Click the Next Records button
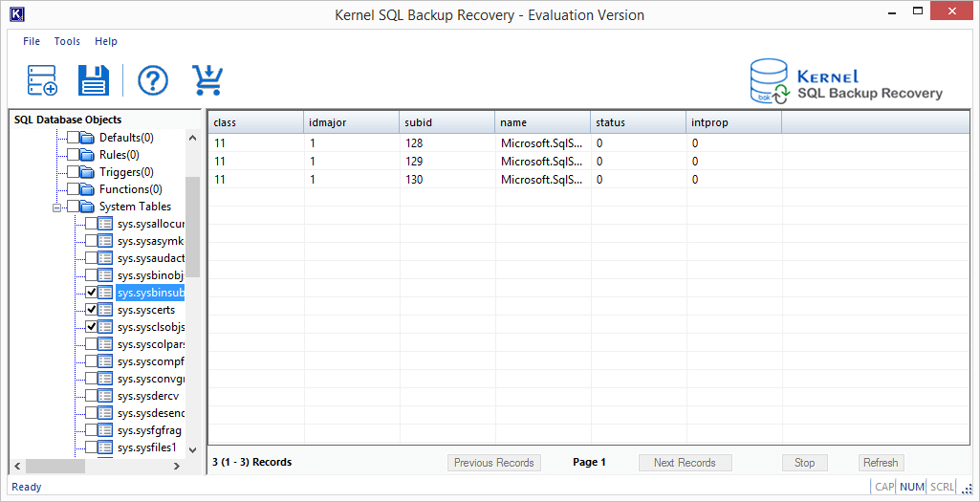This screenshot has width=980, height=502. click(685, 463)
